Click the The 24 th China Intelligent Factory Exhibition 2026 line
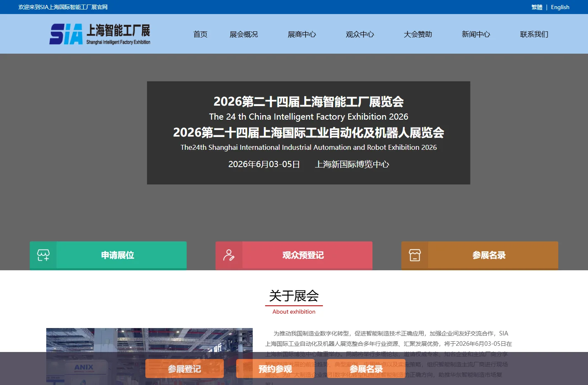The height and width of the screenshot is (385, 588). click(308, 117)
